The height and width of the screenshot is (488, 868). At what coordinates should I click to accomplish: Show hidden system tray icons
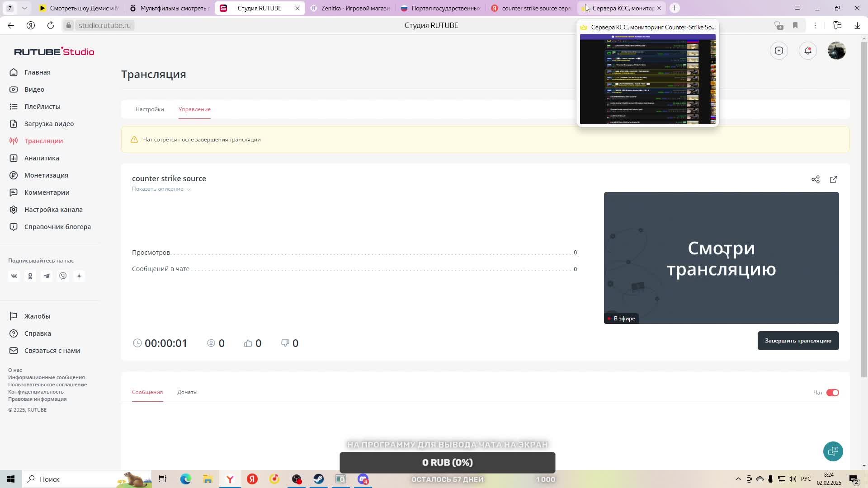[x=738, y=479]
